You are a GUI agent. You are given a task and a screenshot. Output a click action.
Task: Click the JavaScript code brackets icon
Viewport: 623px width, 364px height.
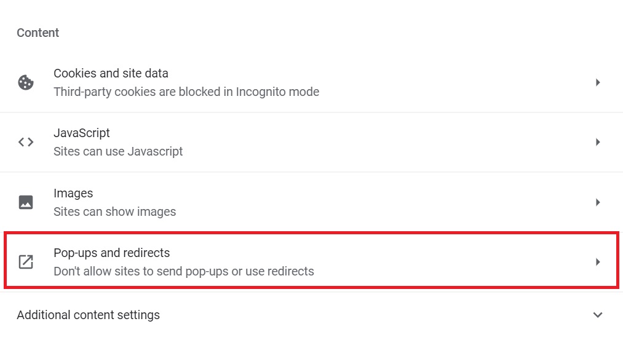click(26, 142)
